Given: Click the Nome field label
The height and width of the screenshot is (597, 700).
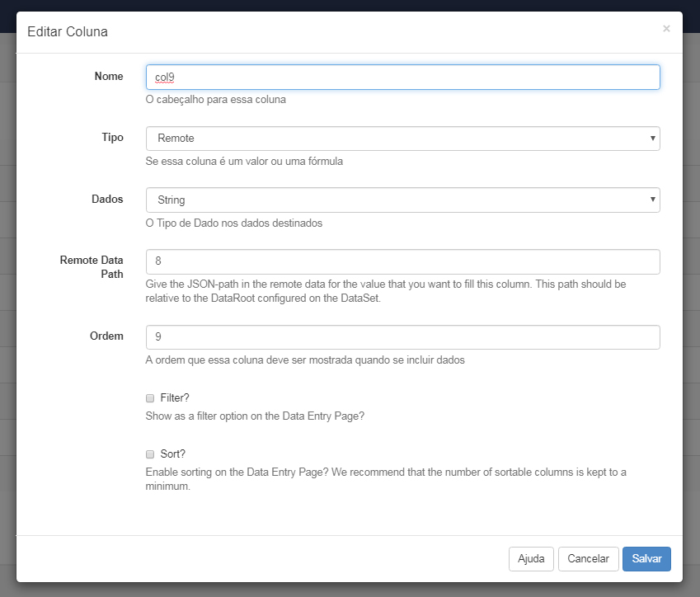Looking at the screenshot, I should [x=109, y=77].
